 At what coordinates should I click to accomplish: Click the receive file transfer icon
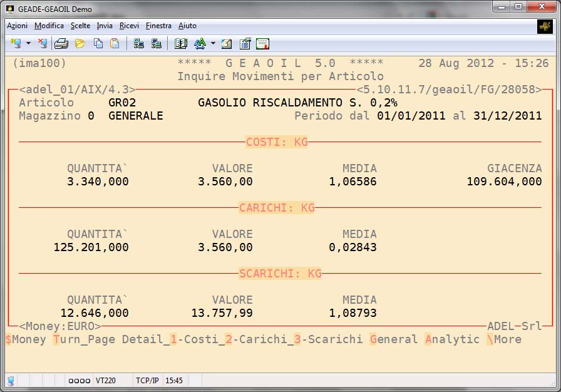point(156,44)
